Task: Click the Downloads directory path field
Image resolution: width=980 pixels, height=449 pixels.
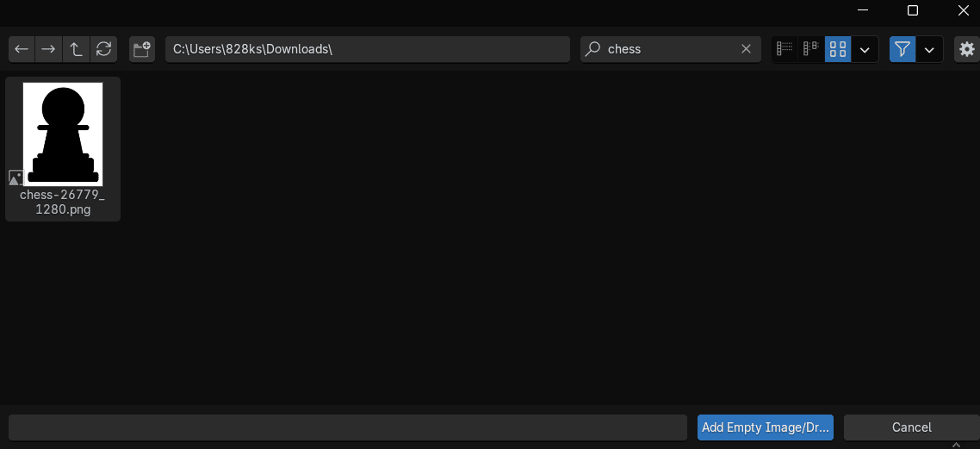Action: pos(368,49)
